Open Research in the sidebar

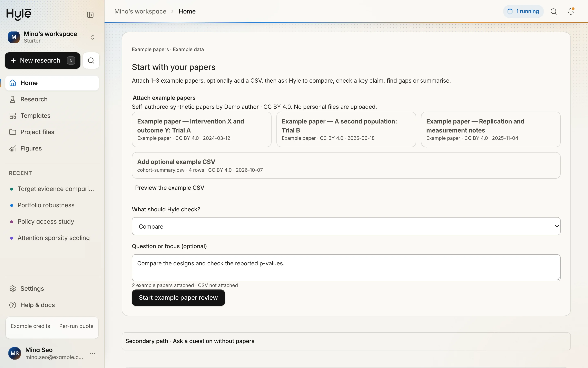52,99
